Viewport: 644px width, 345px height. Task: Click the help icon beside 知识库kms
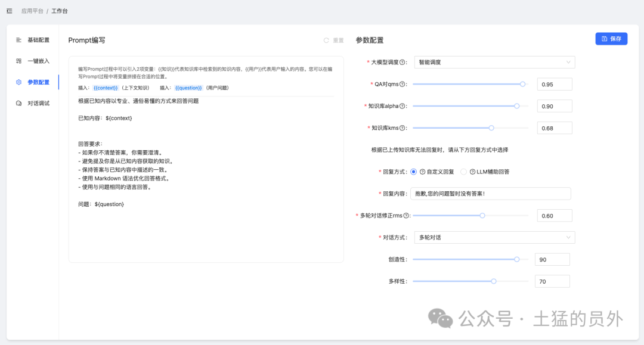click(x=402, y=128)
